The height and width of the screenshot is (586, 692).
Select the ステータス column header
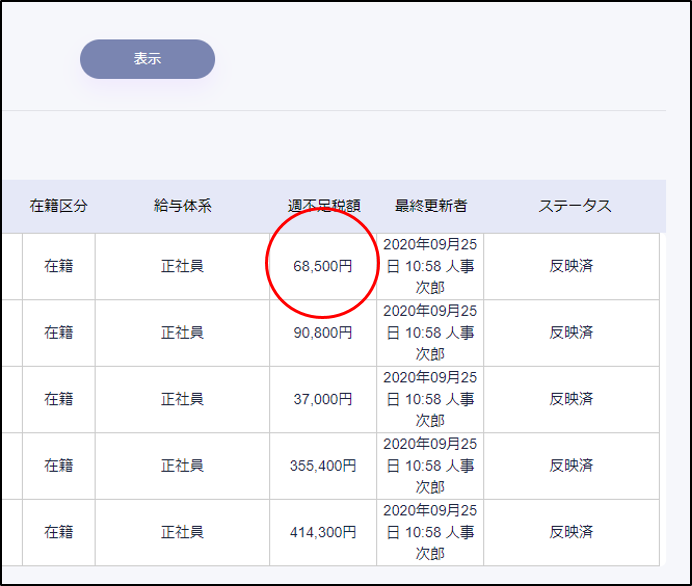click(574, 206)
